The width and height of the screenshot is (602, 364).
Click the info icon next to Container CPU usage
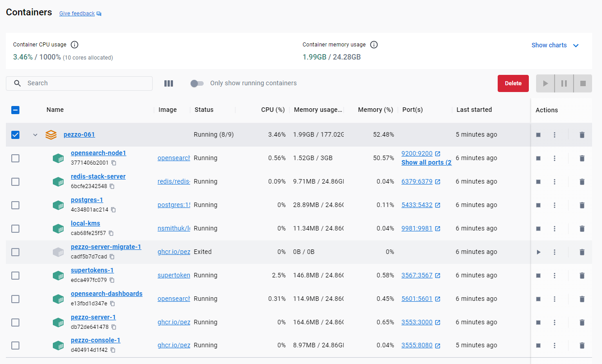click(x=75, y=44)
